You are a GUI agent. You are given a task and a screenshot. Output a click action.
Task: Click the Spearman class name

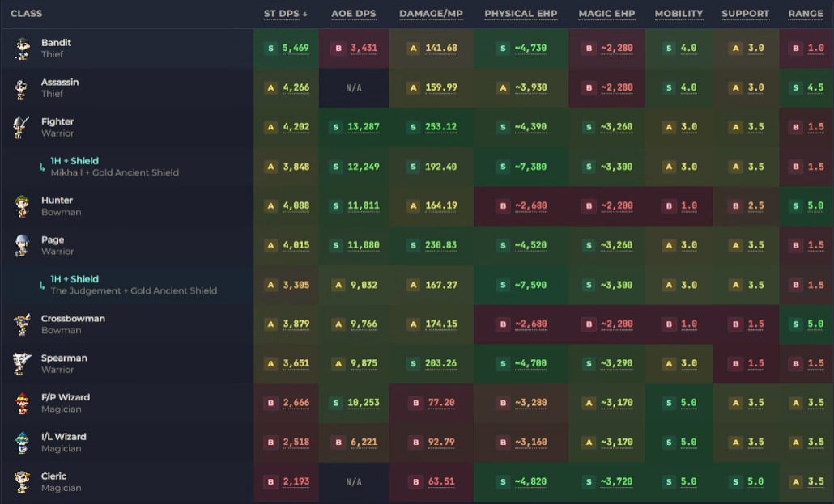[64, 358]
